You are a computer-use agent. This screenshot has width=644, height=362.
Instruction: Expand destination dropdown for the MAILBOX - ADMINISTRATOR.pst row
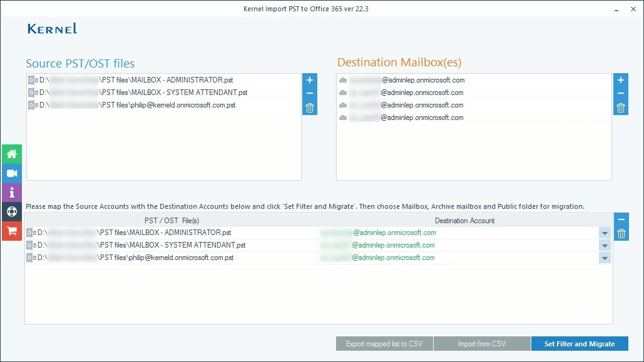(605, 233)
